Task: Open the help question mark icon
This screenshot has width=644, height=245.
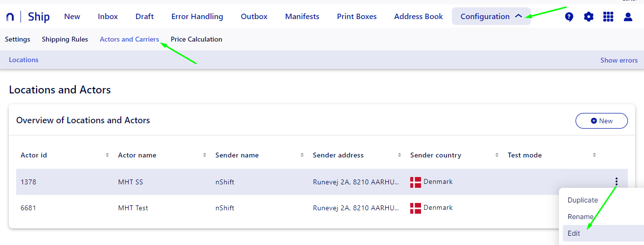Action: (x=569, y=17)
